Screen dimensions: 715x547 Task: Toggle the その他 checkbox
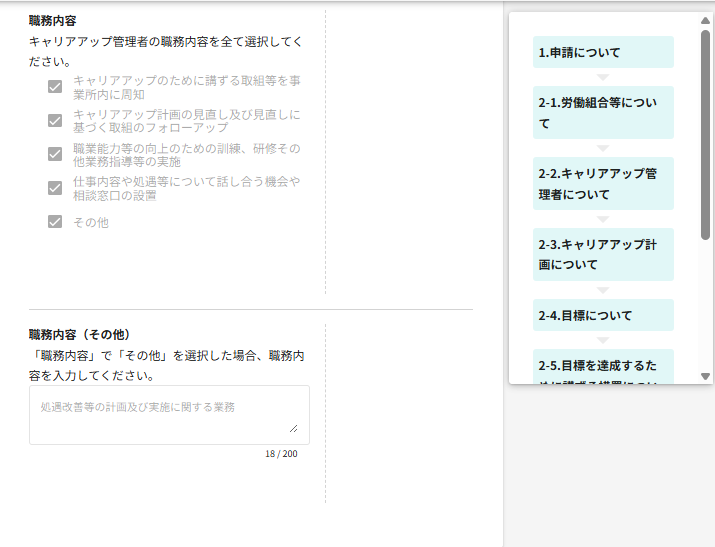(55, 222)
